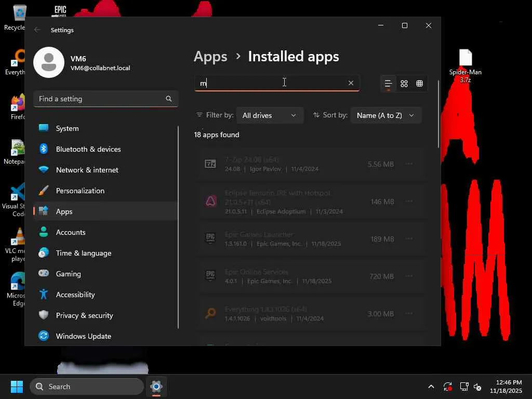Select the Epic Games desktop icon

[x=60, y=10]
